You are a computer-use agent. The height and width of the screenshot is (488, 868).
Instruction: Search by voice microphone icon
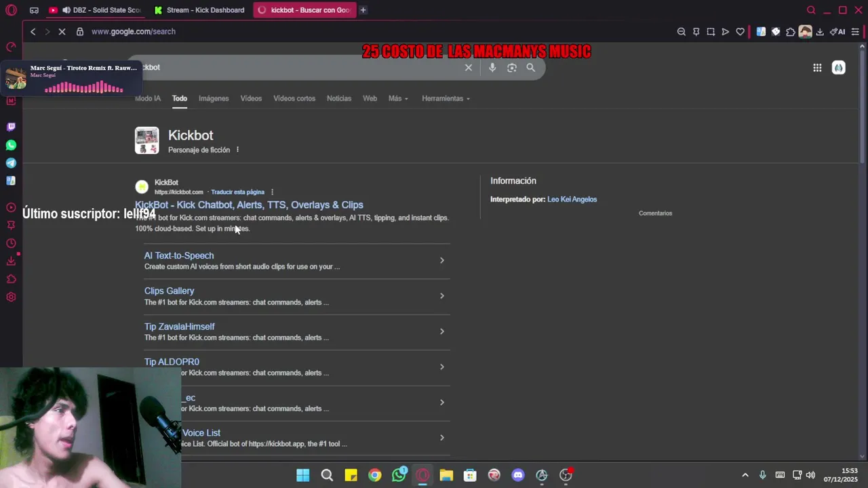coord(492,67)
